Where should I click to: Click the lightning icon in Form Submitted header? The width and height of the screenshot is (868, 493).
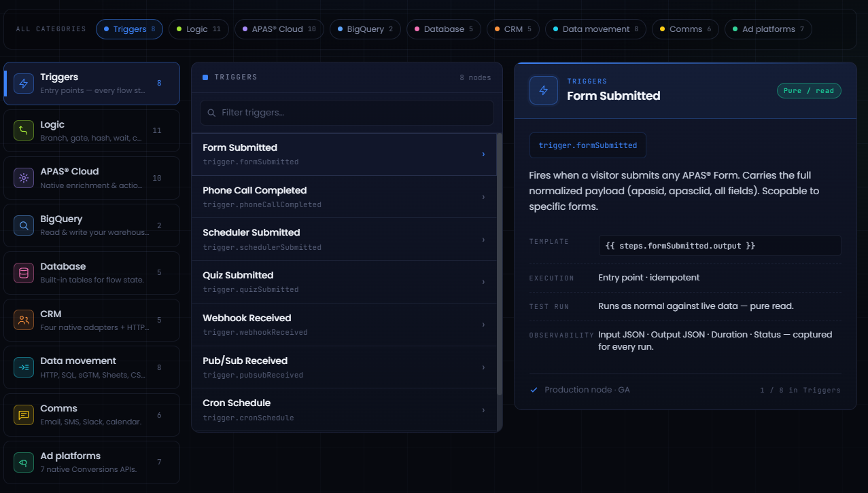click(544, 90)
